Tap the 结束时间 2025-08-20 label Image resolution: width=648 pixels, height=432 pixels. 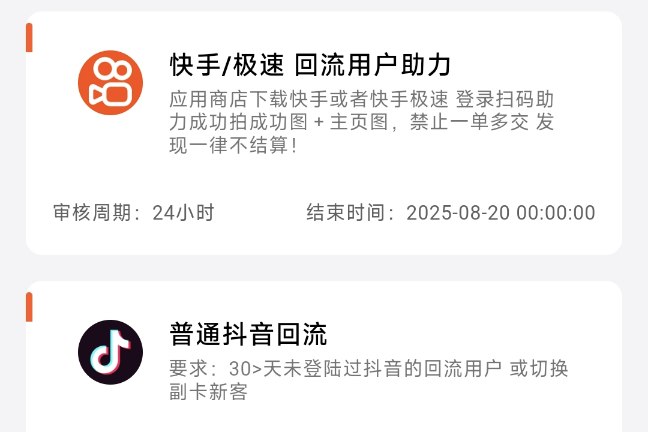click(x=451, y=213)
